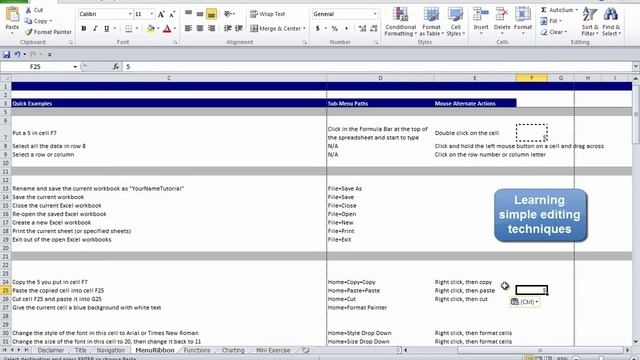Toggle Wrap Text
The height and width of the screenshot is (360, 640).
(x=267, y=14)
